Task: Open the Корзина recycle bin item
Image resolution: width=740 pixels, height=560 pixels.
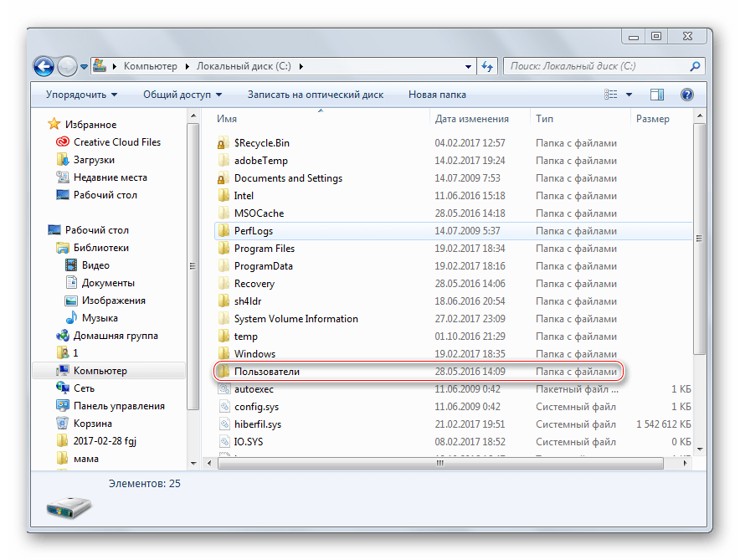Action: 91,424
